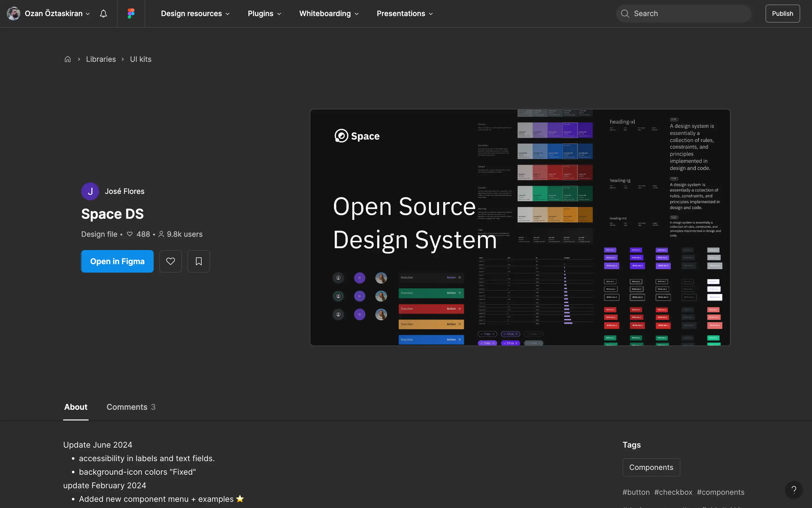
Task: Like Space DS with the heart button
Action: coord(171,261)
